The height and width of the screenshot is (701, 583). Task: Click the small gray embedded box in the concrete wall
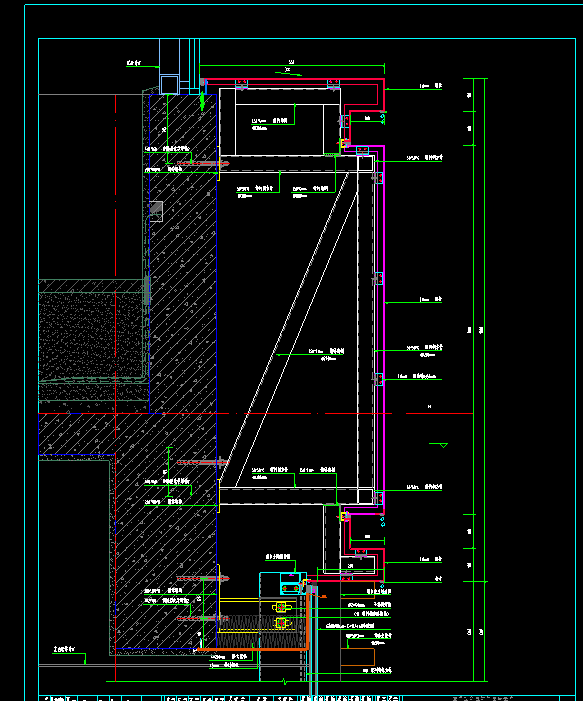[156, 211]
